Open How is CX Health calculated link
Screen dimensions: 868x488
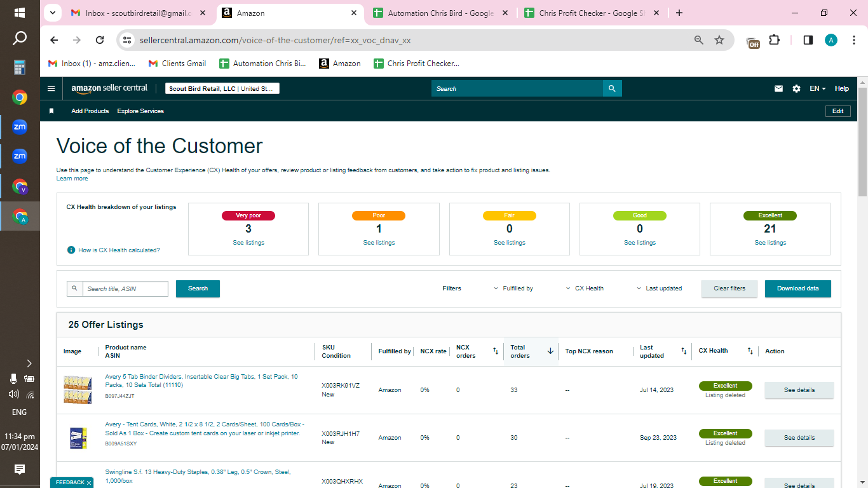point(119,250)
